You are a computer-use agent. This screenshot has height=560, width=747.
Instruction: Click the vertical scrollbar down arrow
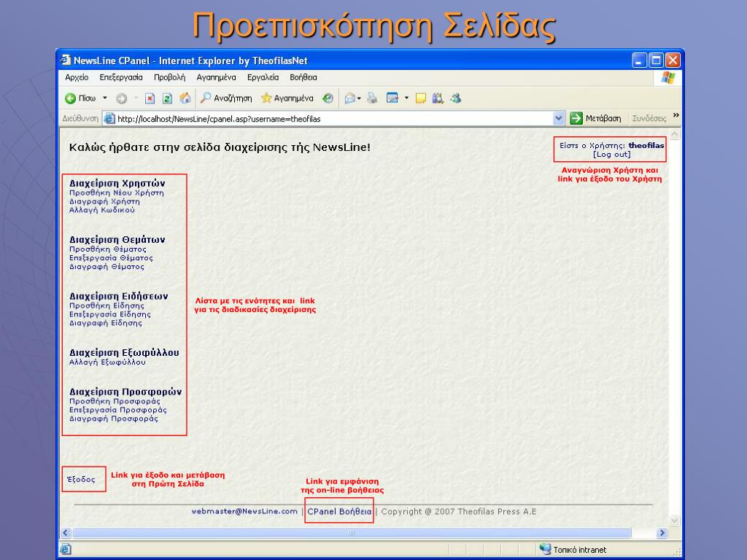click(x=675, y=521)
